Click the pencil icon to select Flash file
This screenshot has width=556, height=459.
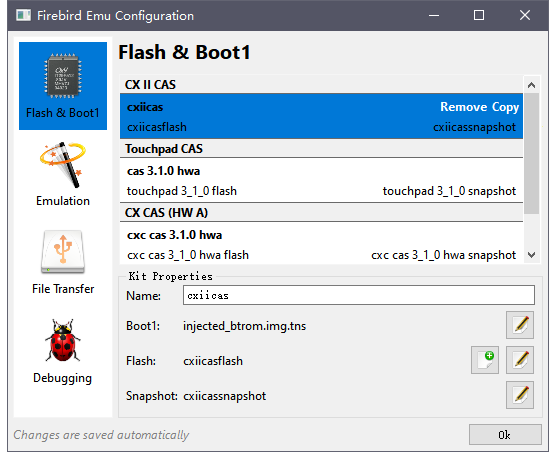click(520, 360)
